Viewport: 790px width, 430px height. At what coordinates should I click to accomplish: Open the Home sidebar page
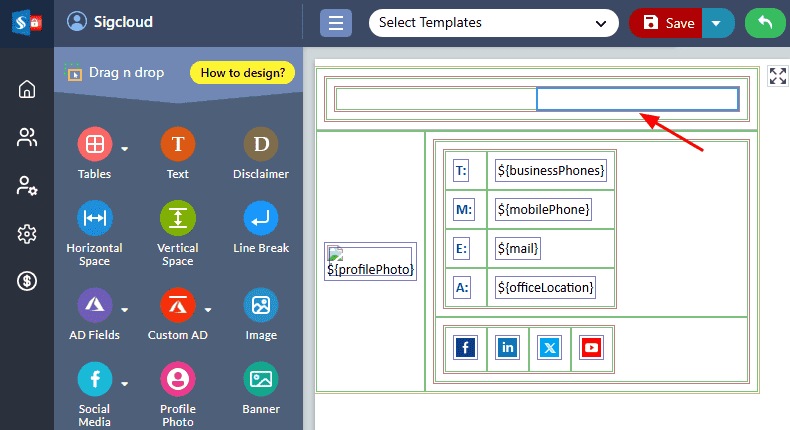tap(27, 90)
